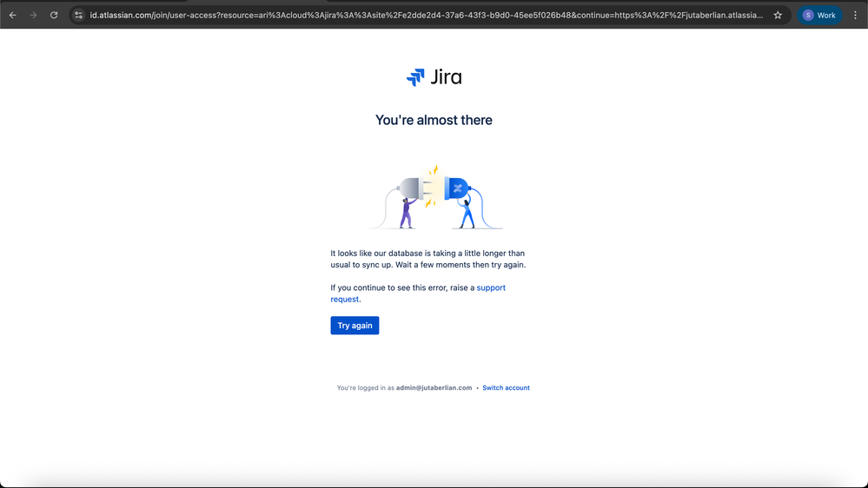Click the Switch account link
868x488 pixels.
coord(506,388)
